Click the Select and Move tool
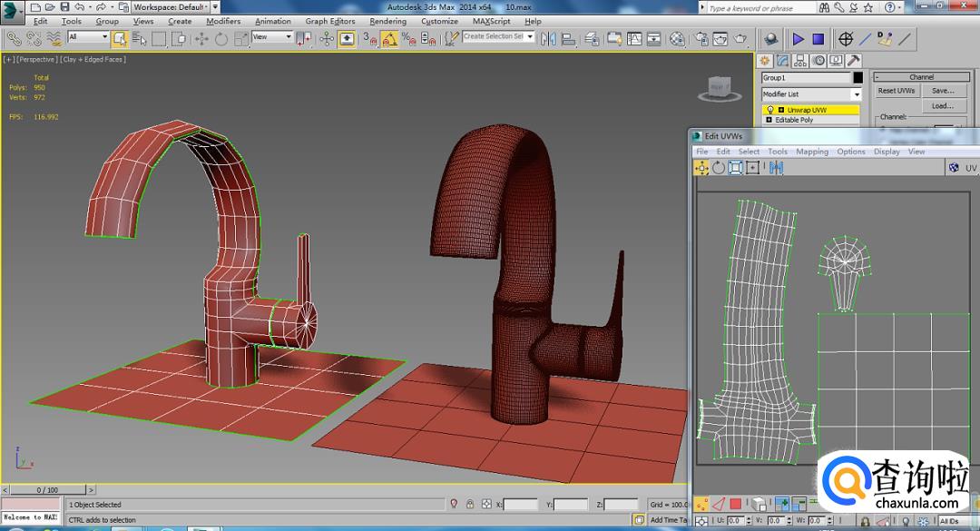The width and height of the screenshot is (980, 531). pos(201,39)
